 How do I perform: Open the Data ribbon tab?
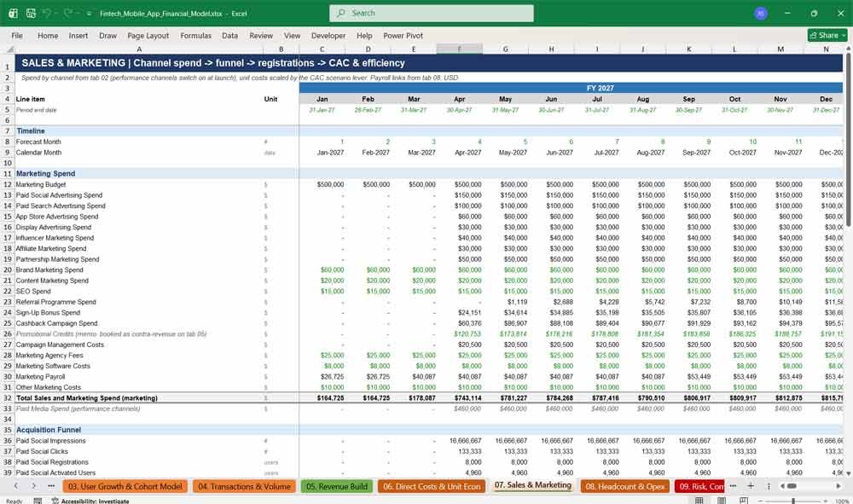tap(229, 35)
